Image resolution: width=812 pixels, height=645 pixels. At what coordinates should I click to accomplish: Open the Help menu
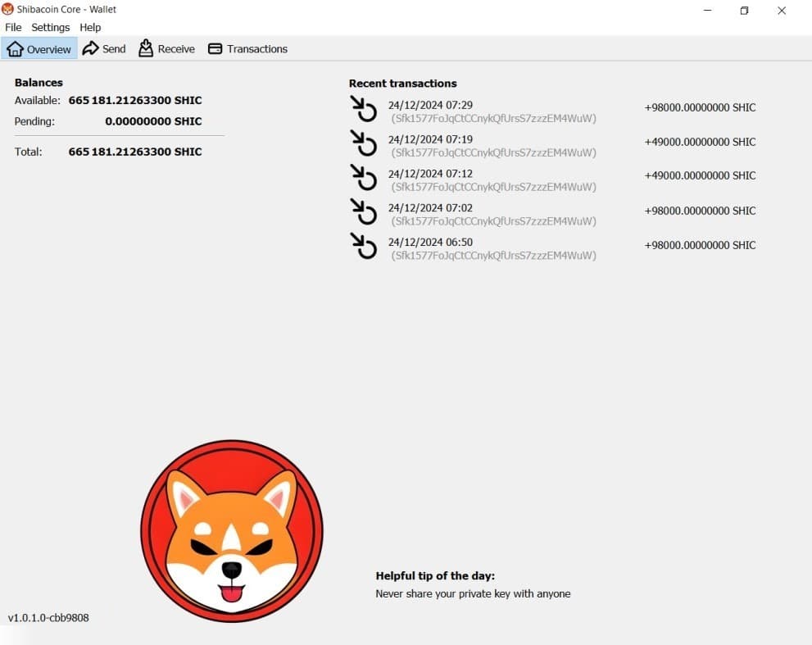(90, 27)
